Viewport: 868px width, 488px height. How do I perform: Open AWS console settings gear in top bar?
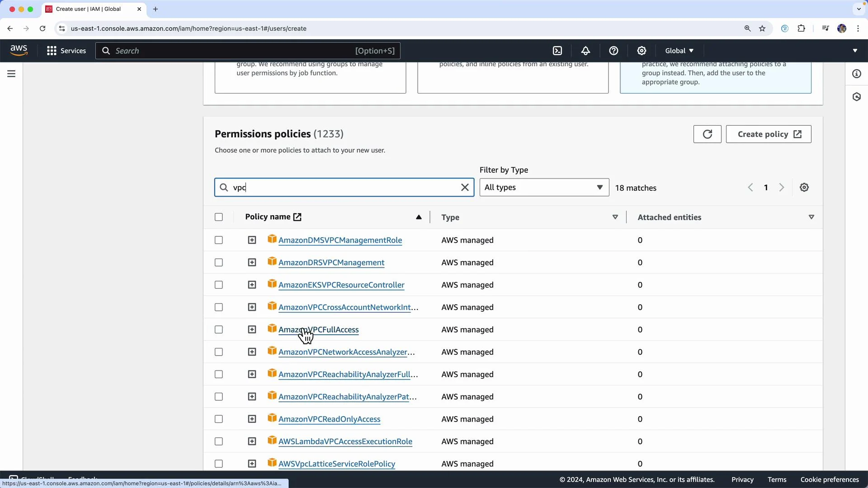click(642, 51)
